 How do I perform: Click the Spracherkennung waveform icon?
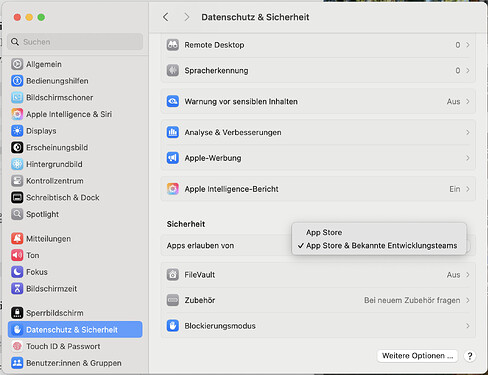pyautogui.click(x=173, y=70)
